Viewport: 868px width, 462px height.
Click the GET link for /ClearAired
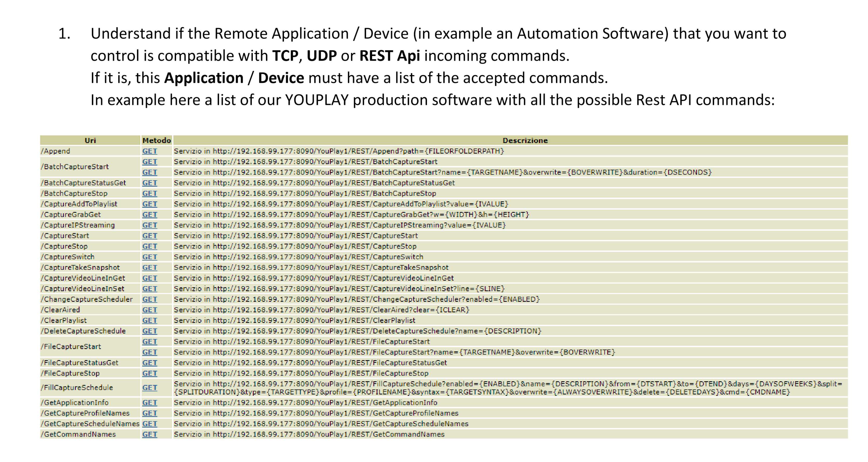coord(149,310)
